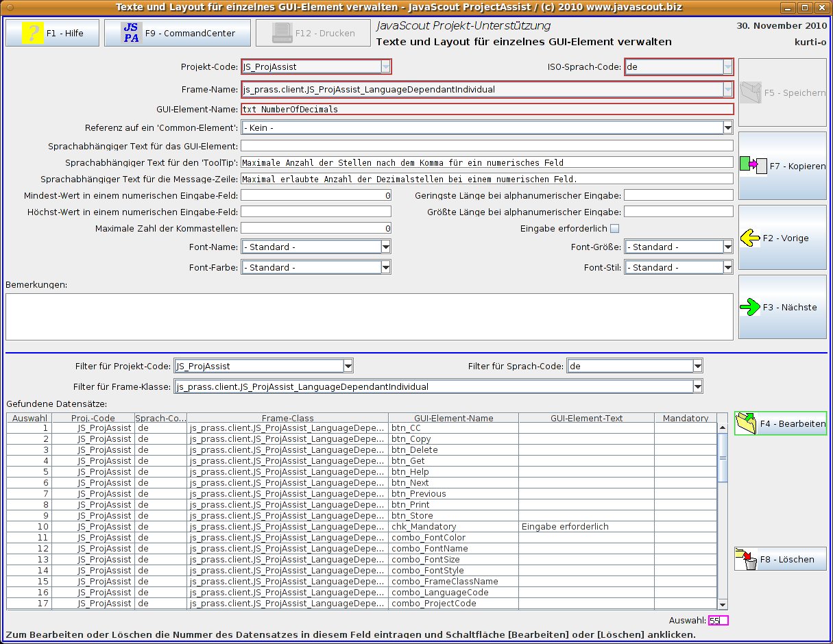Click the Auswahl number input field
Viewport: 833px width, 644px height.
[718, 621]
